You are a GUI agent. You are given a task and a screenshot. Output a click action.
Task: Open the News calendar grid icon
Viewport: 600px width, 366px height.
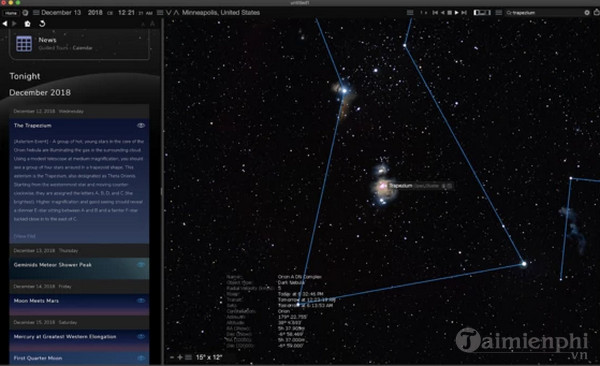[24, 44]
